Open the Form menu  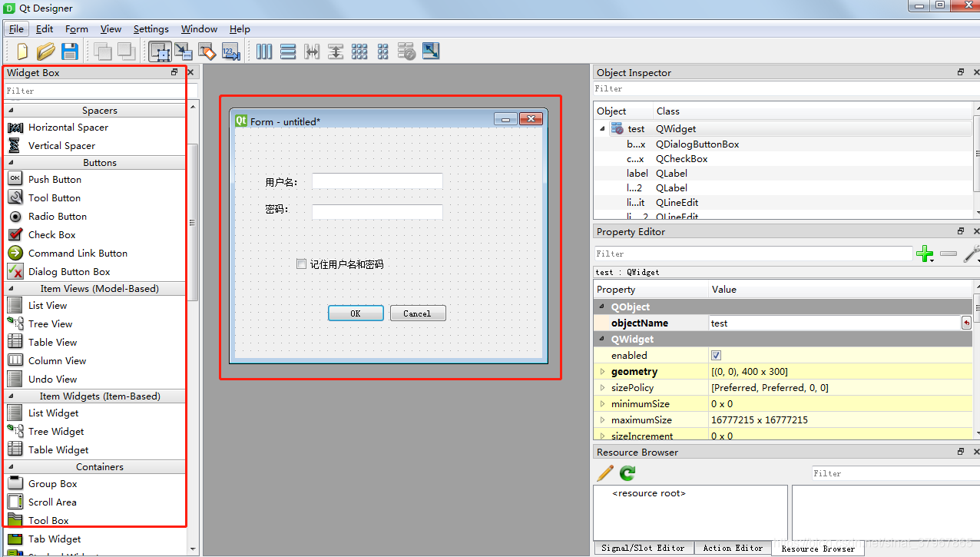point(77,29)
